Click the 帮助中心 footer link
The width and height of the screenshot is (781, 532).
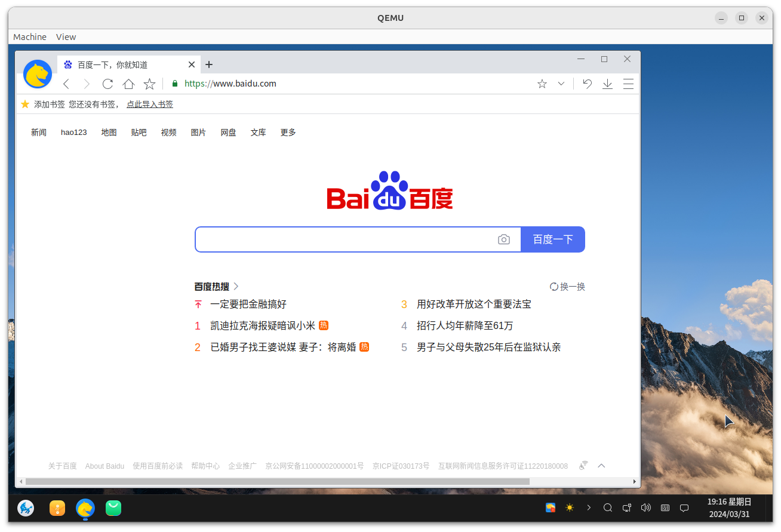click(205, 466)
